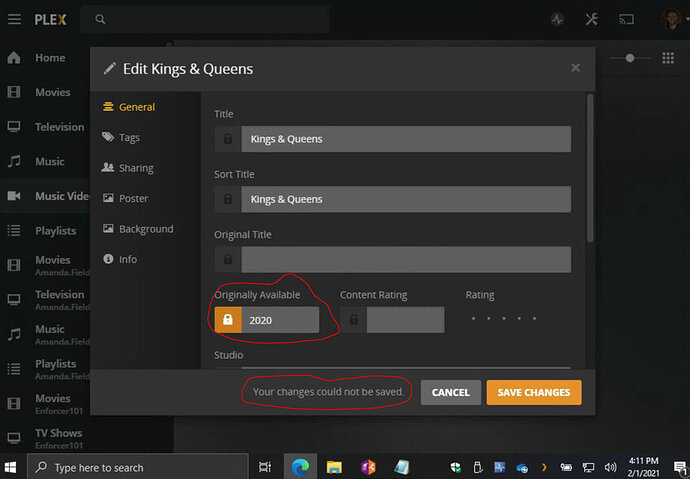Open File Explorer from the taskbar
The image size is (690, 479).
click(x=334, y=468)
